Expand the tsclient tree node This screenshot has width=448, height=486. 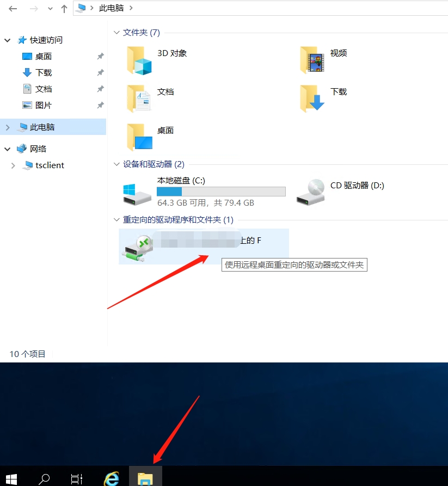point(13,165)
